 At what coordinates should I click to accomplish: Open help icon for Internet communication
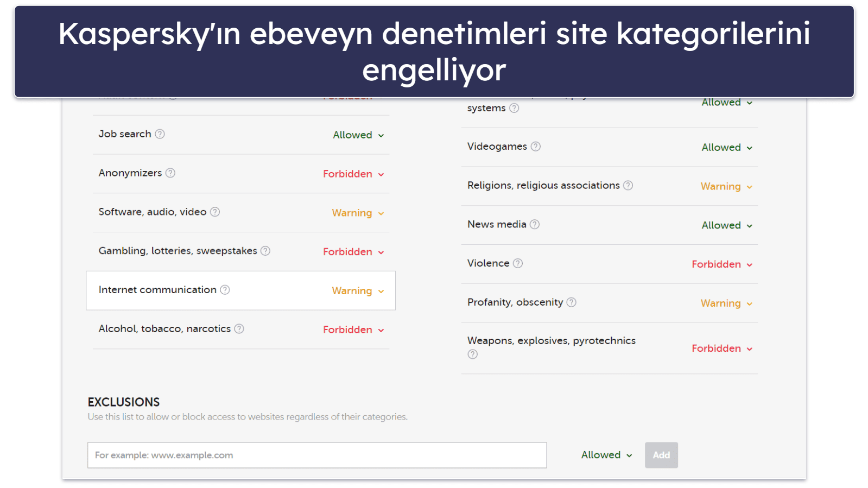225,290
